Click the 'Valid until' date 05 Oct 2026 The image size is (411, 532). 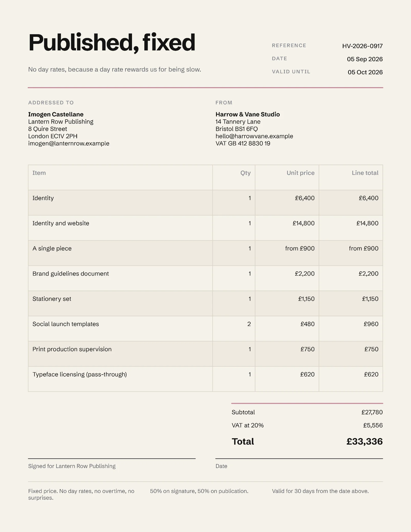click(365, 72)
